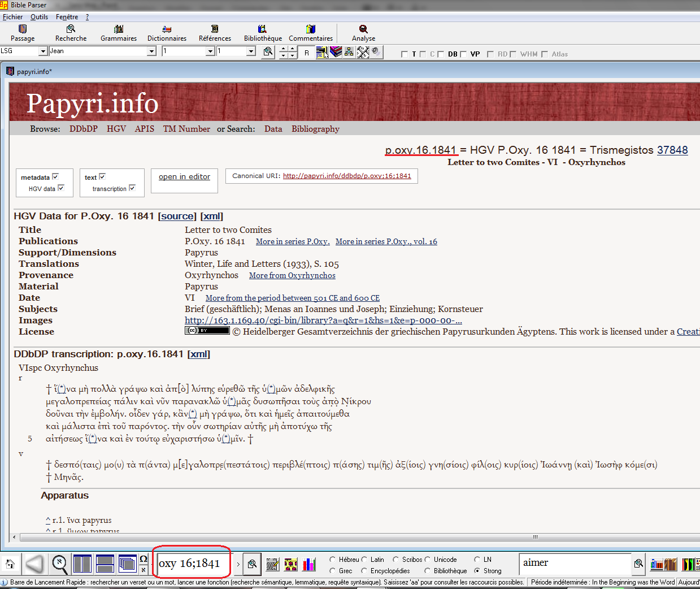Click the home icon in the bottom bar

[10, 564]
